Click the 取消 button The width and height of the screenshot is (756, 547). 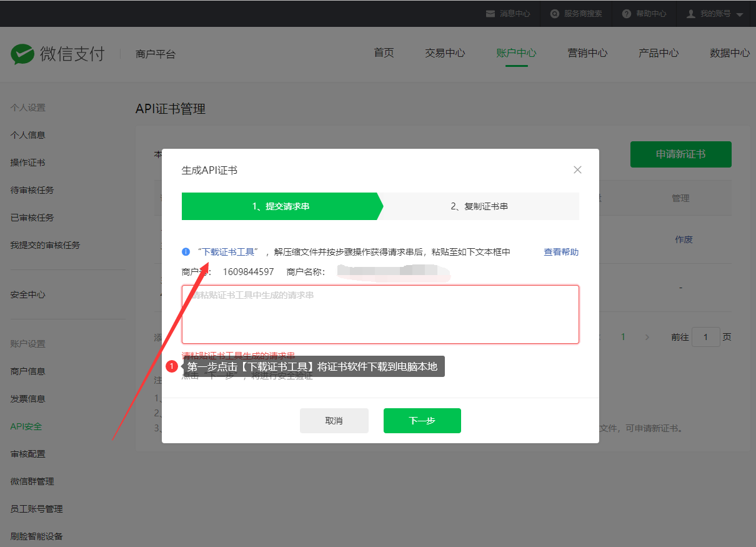click(334, 421)
